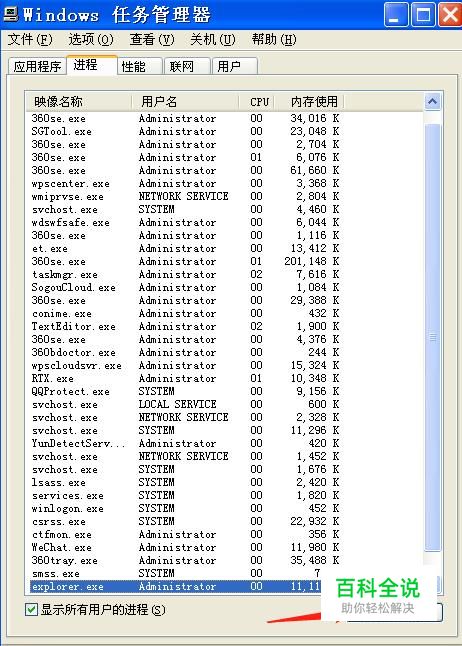Select the taskmgr.exe process

tap(185, 274)
